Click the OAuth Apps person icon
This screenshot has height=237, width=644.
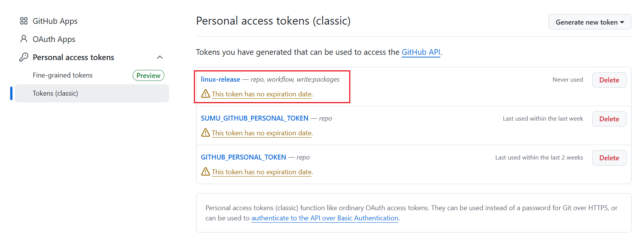(24, 39)
